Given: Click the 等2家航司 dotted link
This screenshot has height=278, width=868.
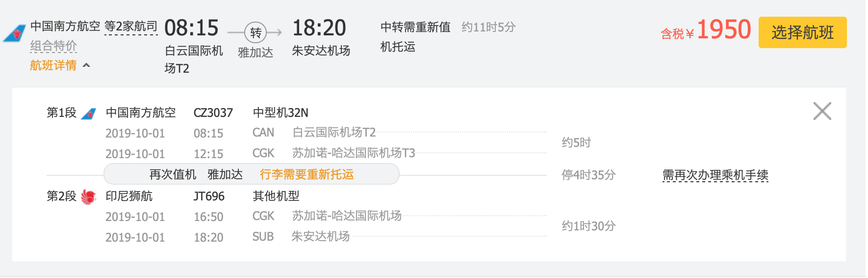Looking at the screenshot, I should click(131, 27).
